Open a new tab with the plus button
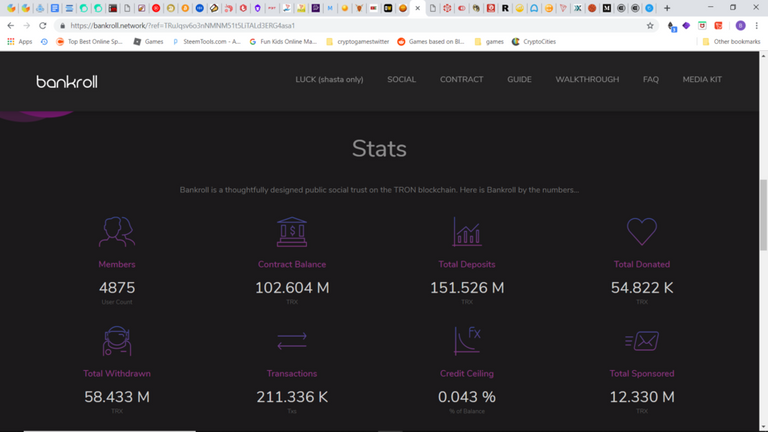 pyautogui.click(x=667, y=8)
